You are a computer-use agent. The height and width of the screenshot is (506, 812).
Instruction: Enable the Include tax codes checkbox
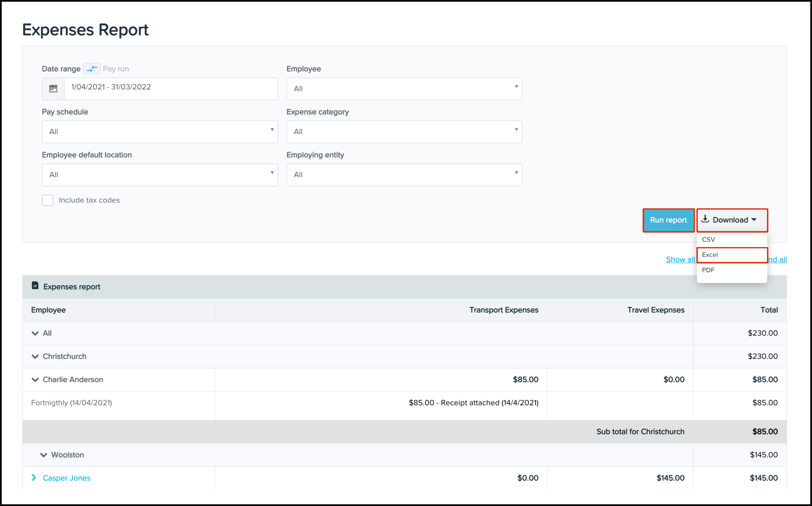48,200
